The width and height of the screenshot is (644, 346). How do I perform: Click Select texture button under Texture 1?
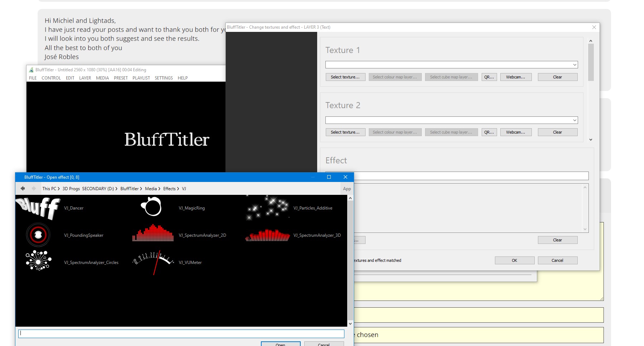click(345, 77)
